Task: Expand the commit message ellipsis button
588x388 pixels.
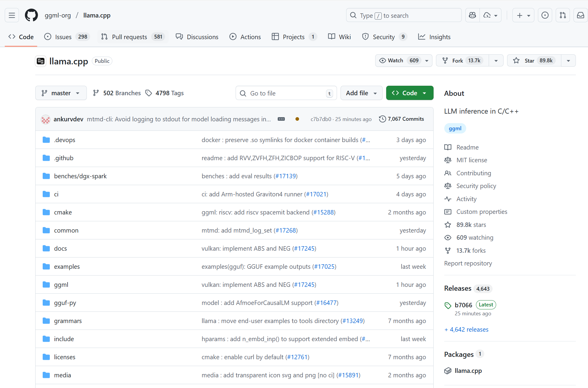Action: pyautogui.click(x=281, y=119)
